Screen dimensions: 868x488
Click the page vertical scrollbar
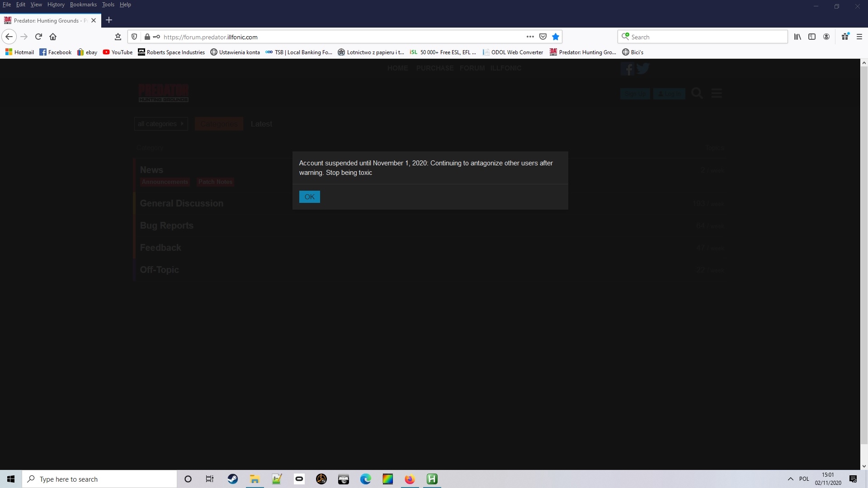(x=863, y=253)
